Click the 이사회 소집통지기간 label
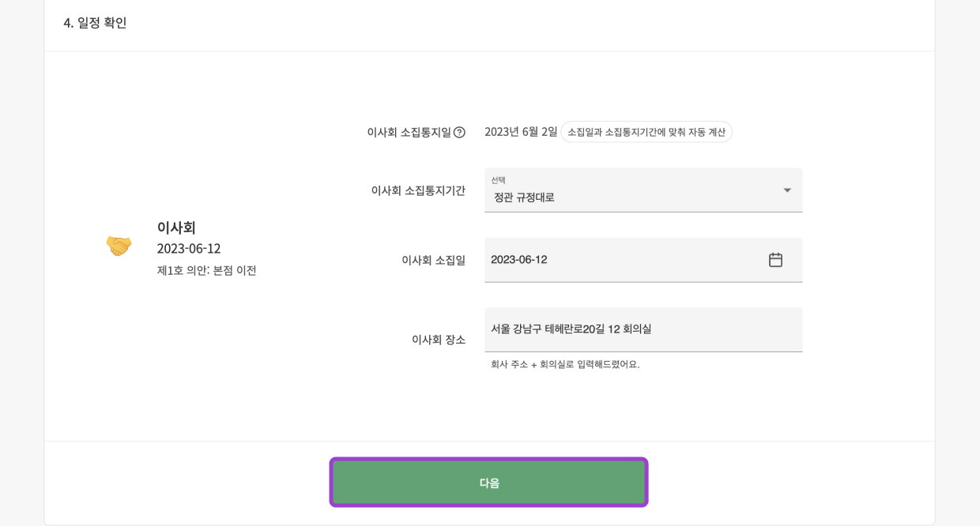Viewport: 980px width, 526px height. (418, 190)
